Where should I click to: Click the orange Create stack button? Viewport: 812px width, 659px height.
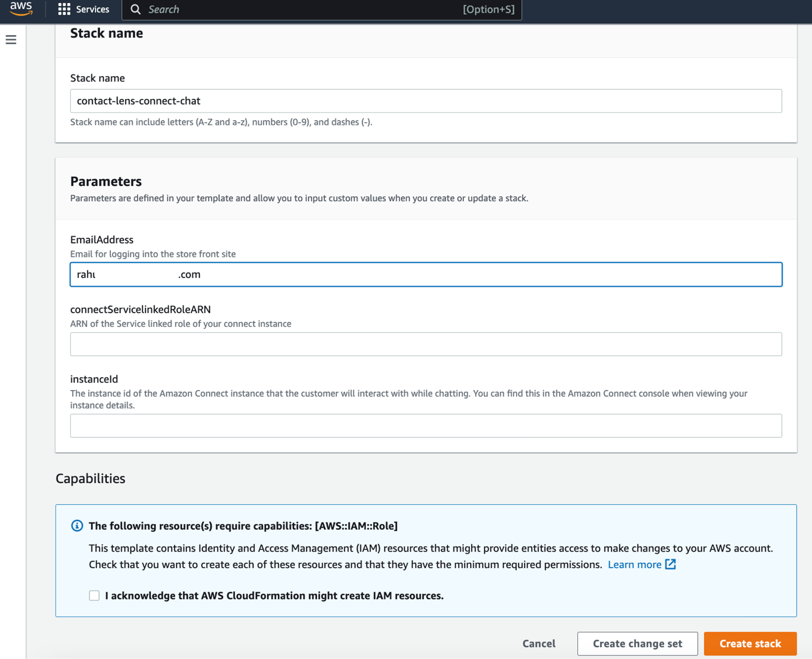(x=750, y=644)
